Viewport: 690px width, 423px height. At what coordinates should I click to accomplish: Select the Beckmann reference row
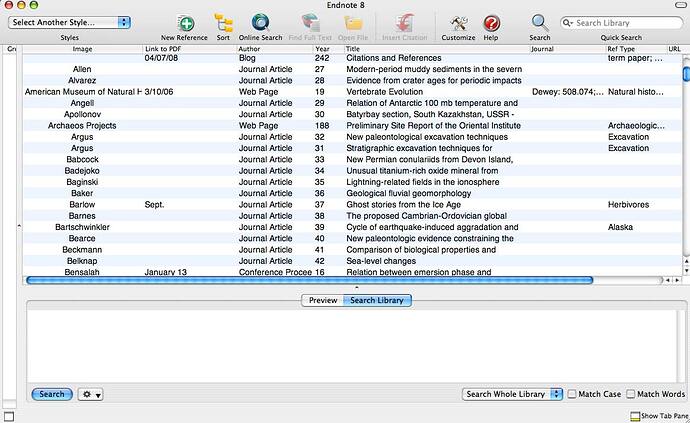pyautogui.click(x=352, y=250)
